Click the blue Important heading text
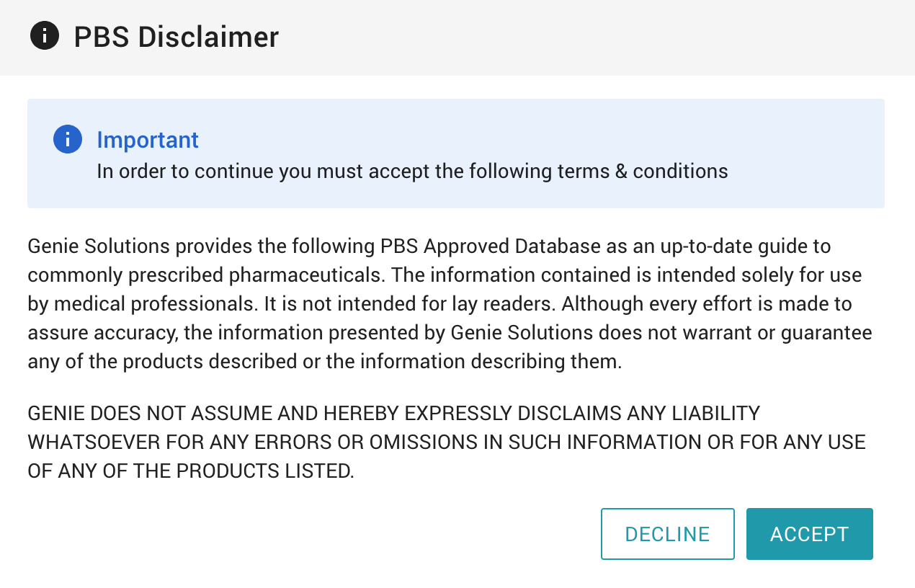This screenshot has width=915, height=588. point(148,139)
